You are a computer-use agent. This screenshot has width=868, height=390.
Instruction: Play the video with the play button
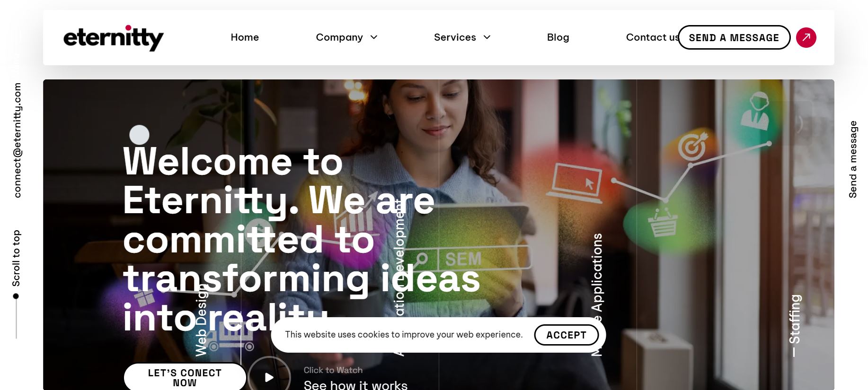tap(269, 377)
